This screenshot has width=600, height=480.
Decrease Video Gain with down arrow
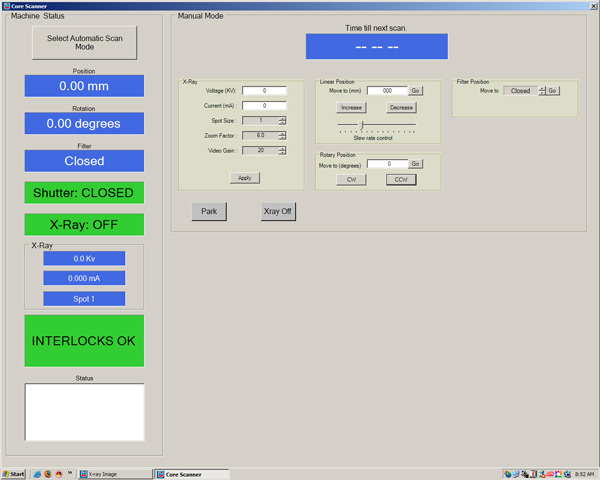(x=282, y=153)
